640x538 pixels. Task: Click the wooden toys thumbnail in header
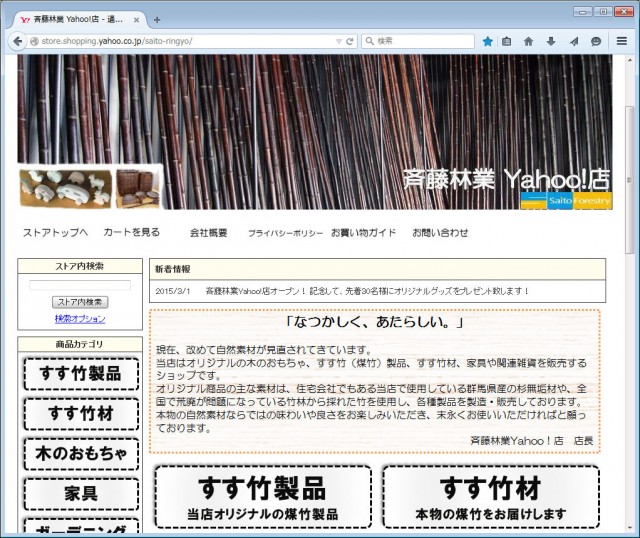click(66, 188)
